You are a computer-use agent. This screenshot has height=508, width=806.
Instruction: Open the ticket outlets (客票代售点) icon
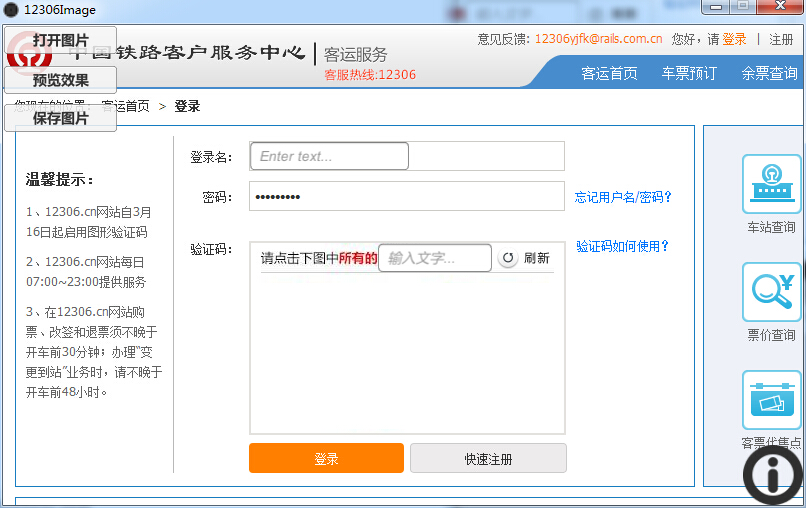[772, 400]
